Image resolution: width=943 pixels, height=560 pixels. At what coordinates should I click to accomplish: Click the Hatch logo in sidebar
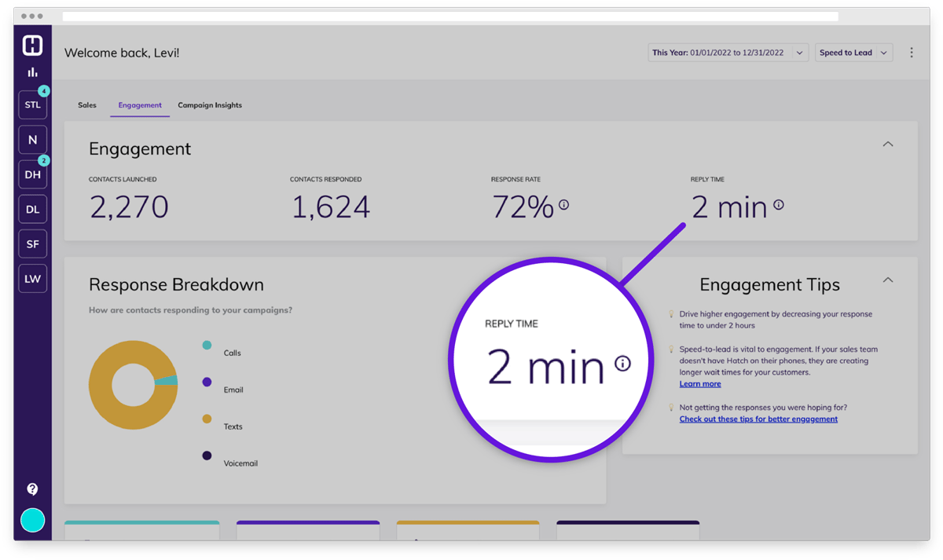click(x=32, y=46)
